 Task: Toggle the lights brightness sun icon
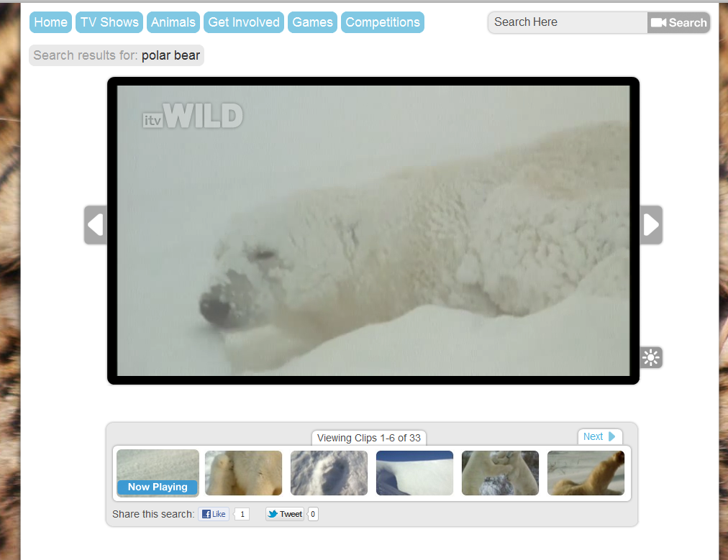[x=651, y=357]
